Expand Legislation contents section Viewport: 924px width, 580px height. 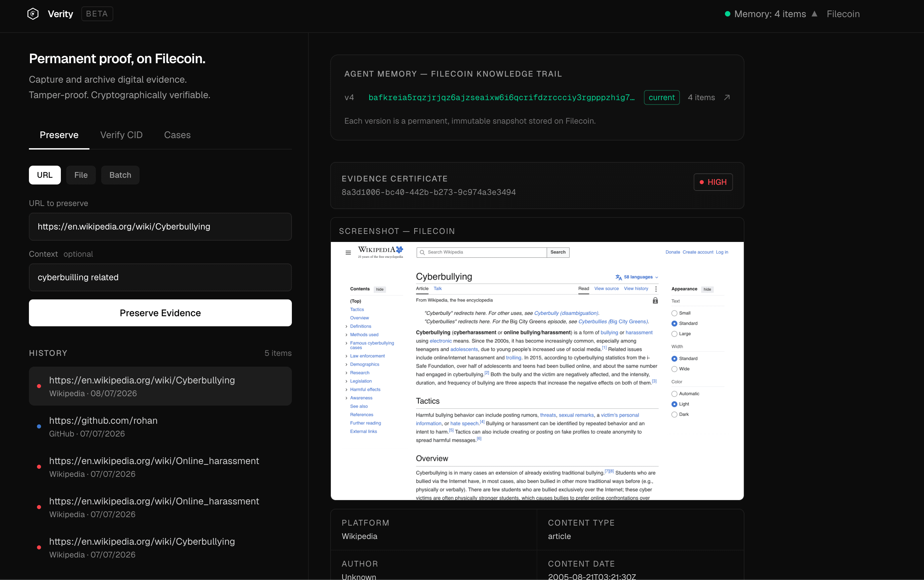[346, 381]
